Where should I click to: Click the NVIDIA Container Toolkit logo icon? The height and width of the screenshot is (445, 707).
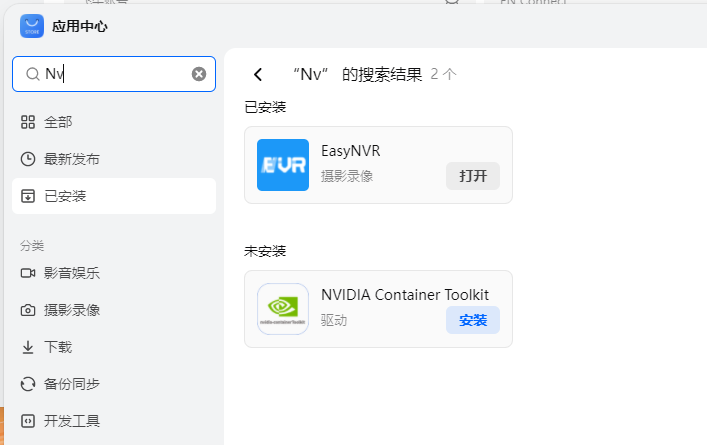pos(283,309)
